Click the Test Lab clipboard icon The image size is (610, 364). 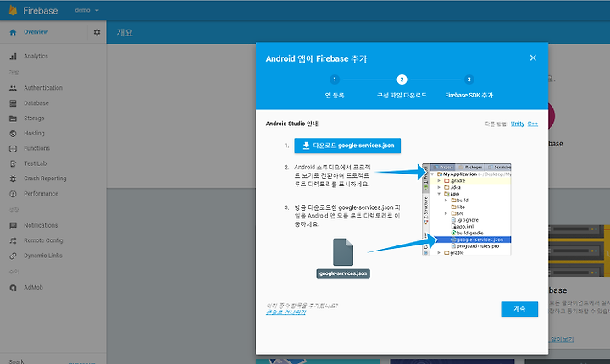(x=13, y=163)
